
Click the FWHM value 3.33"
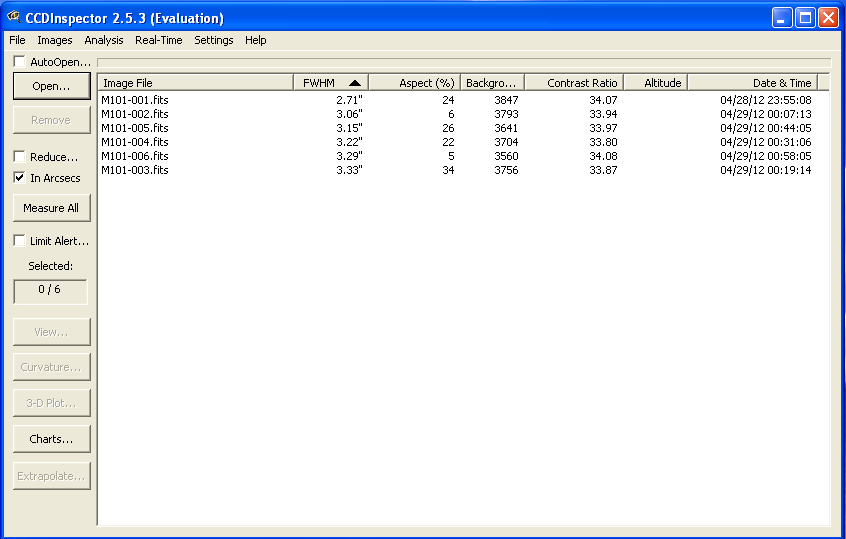(349, 170)
